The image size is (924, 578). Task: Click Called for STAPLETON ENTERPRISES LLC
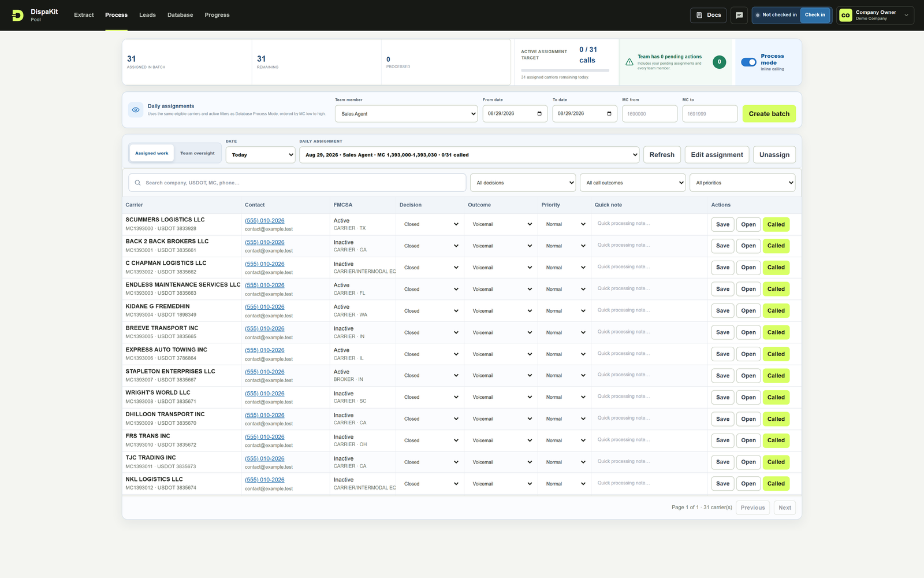click(x=776, y=376)
